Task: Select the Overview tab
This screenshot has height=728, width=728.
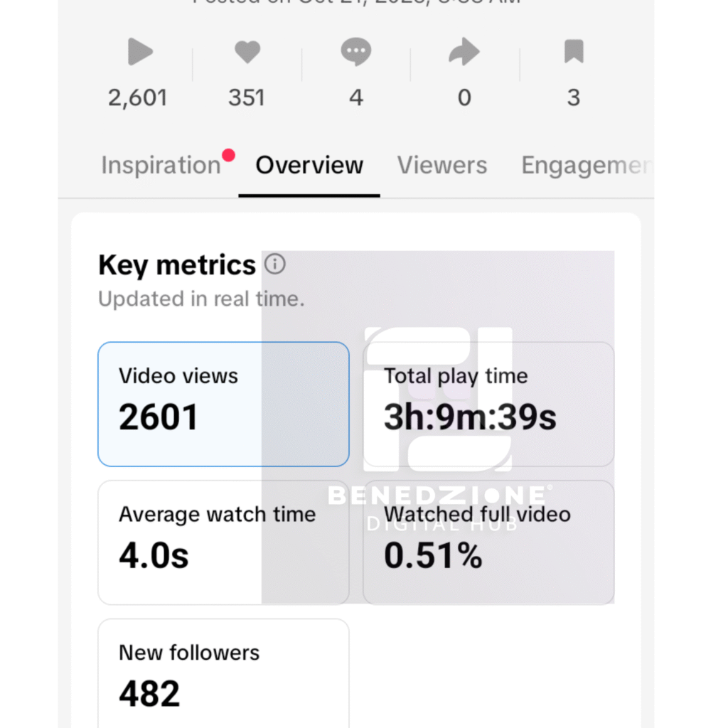Action: pyautogui.click(x=309, y=165)
